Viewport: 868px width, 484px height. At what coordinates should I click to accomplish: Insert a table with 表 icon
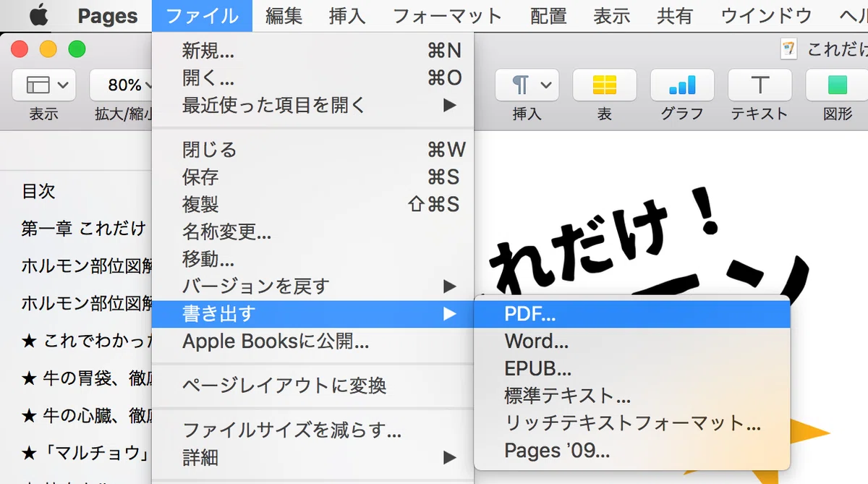(605, 85)
